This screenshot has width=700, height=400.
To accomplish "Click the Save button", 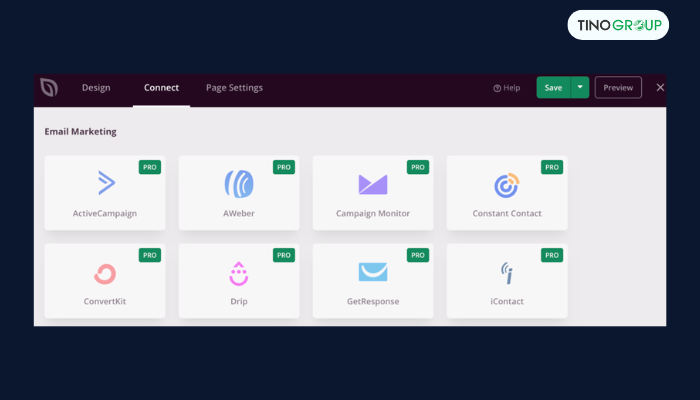I will pos(553,88).
